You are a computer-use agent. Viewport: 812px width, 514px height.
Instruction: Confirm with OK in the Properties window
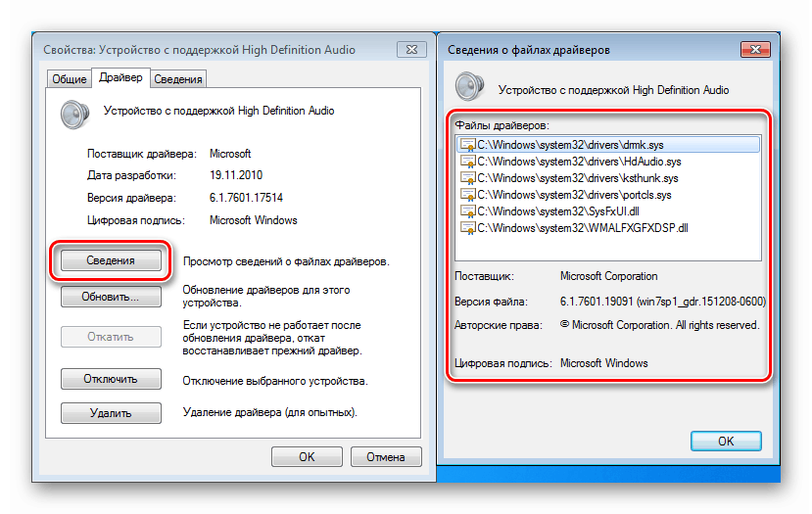307,457
